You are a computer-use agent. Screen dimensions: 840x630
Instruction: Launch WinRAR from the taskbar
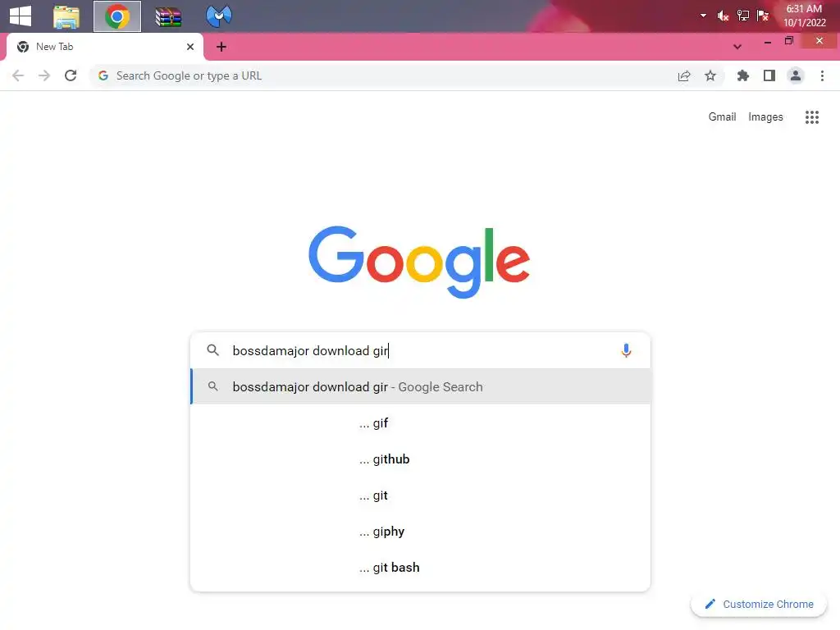pos(168,16)
